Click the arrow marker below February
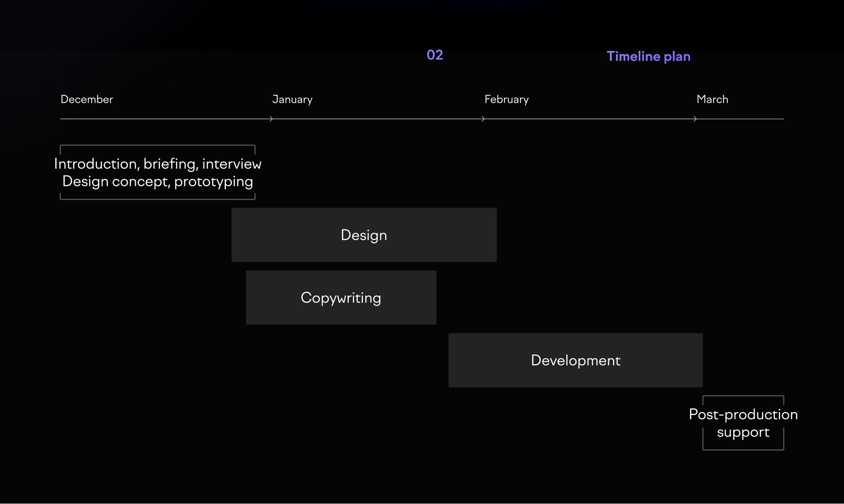Viewport: 844px width, 504px height. [x=483, y=119]
